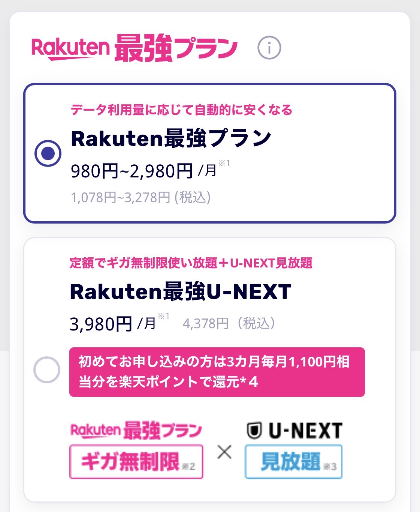Click the 見放題 badge
This screenshot has height=512, width=420.
pyautogui.click(x=293, y=462)
